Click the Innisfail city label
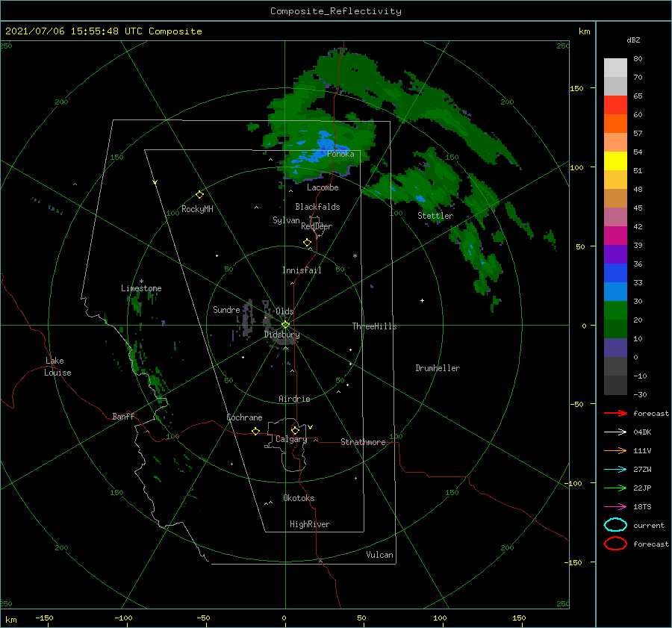 (x=302, y=270)
